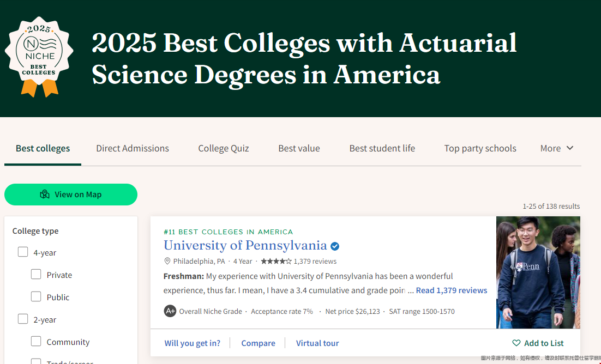Click the College type filter heading
Viewport: 601px width, 364px height.
pos(35,230)
